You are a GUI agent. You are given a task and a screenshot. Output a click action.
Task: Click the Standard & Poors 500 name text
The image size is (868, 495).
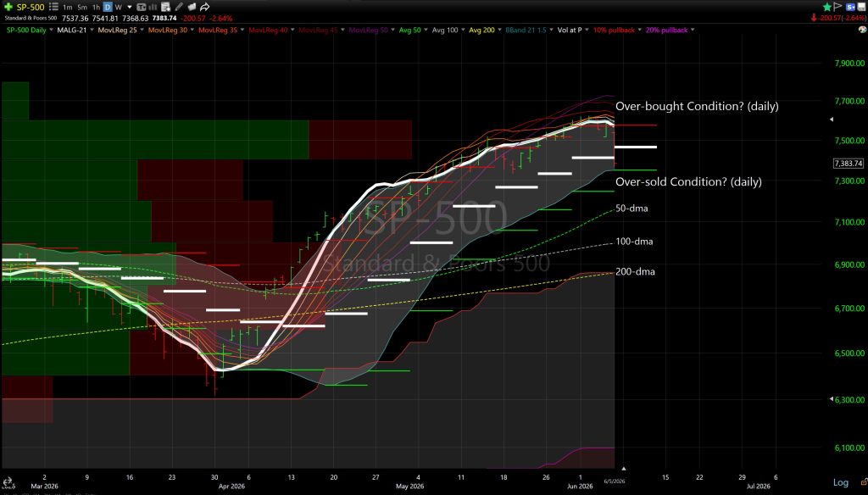[x=31, y=19]
